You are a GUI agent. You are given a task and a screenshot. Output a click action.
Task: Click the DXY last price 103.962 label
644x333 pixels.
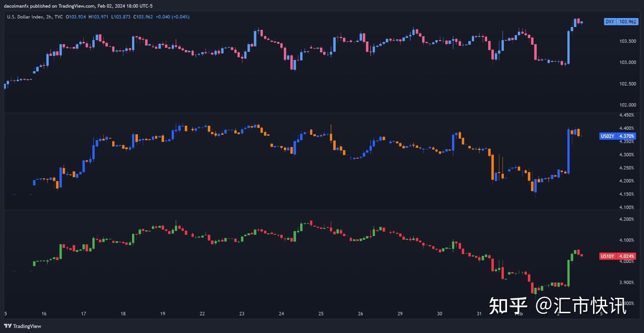pyautogui.click(x=628, y=22)
